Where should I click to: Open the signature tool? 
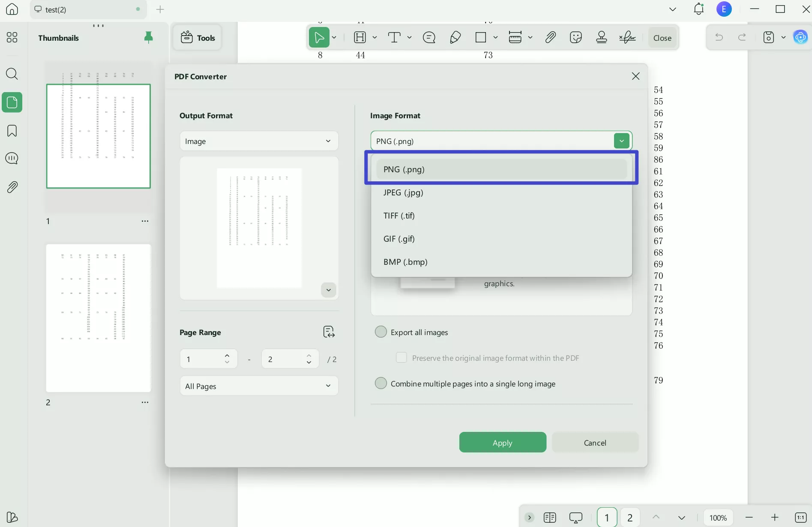pos(627,37)
